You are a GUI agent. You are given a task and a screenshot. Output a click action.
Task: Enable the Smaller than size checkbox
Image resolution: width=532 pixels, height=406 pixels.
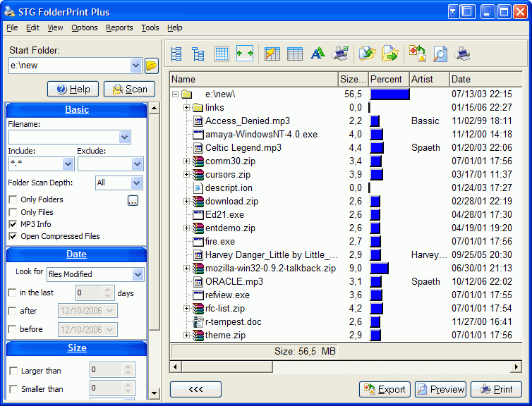point(13,389)
